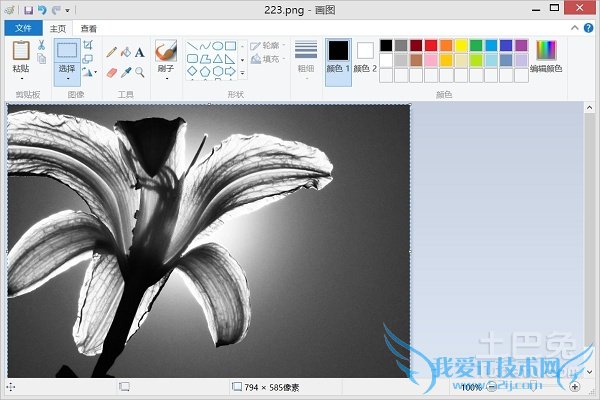
Task: Open Paint help
Action: [589, 28]
